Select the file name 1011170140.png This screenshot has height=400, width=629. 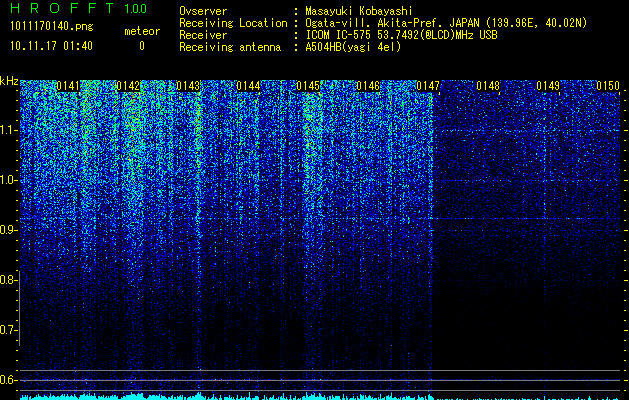(52, 27)
